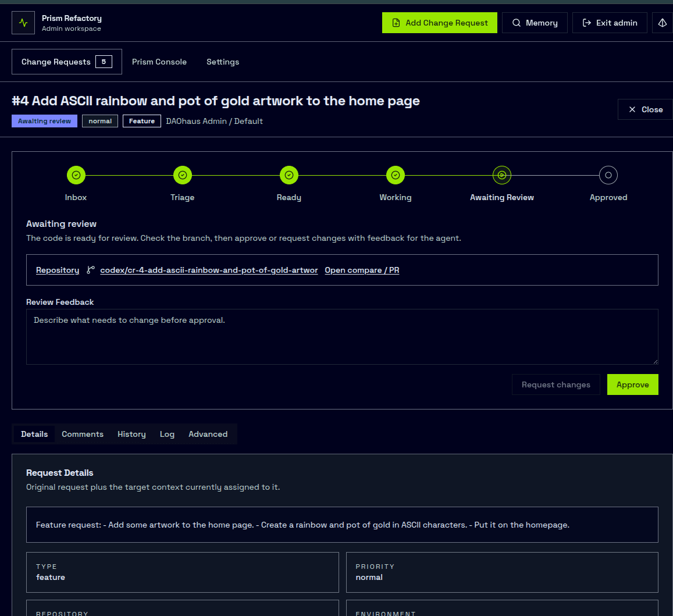Click the branch icon beside the Repository link

(90, 270)
